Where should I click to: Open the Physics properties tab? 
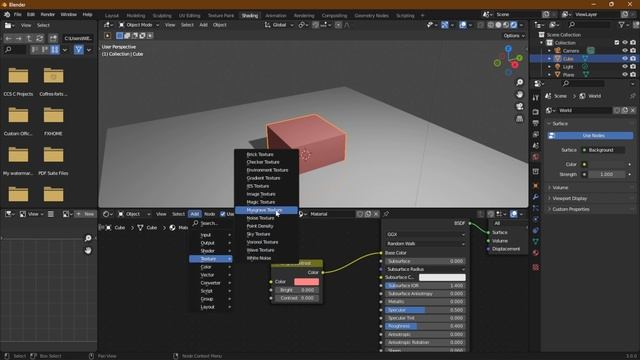click(x=536, y=219)
